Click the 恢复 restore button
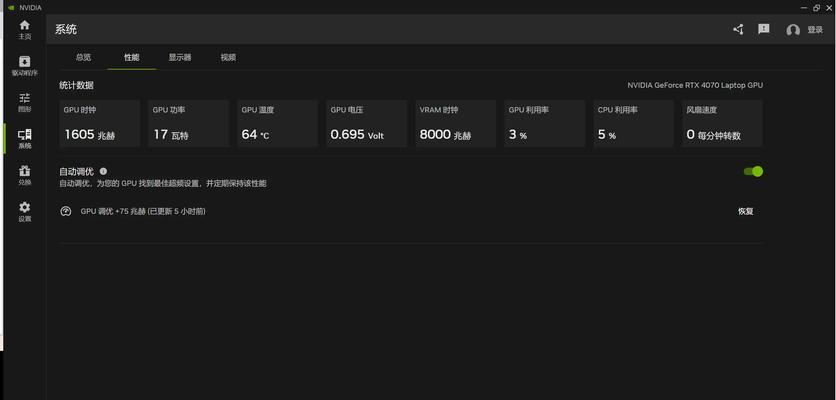This screenshot has height=400, width=836. coord(745,211)
